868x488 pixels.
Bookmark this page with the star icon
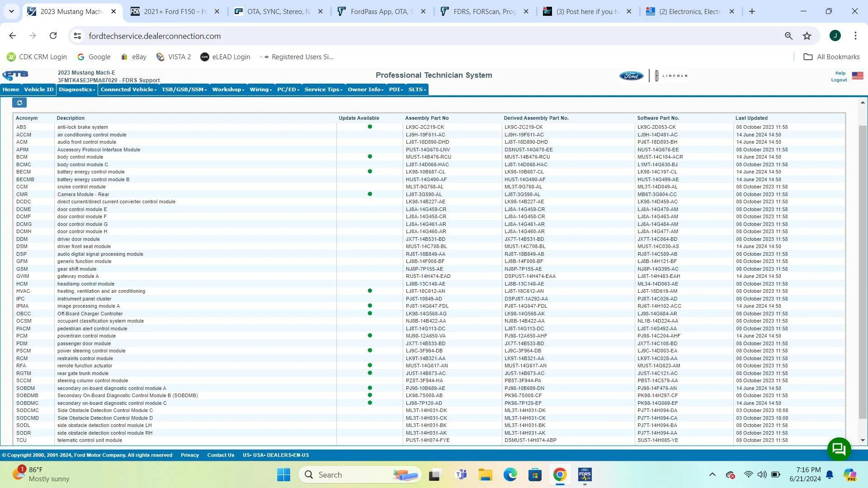807,36
